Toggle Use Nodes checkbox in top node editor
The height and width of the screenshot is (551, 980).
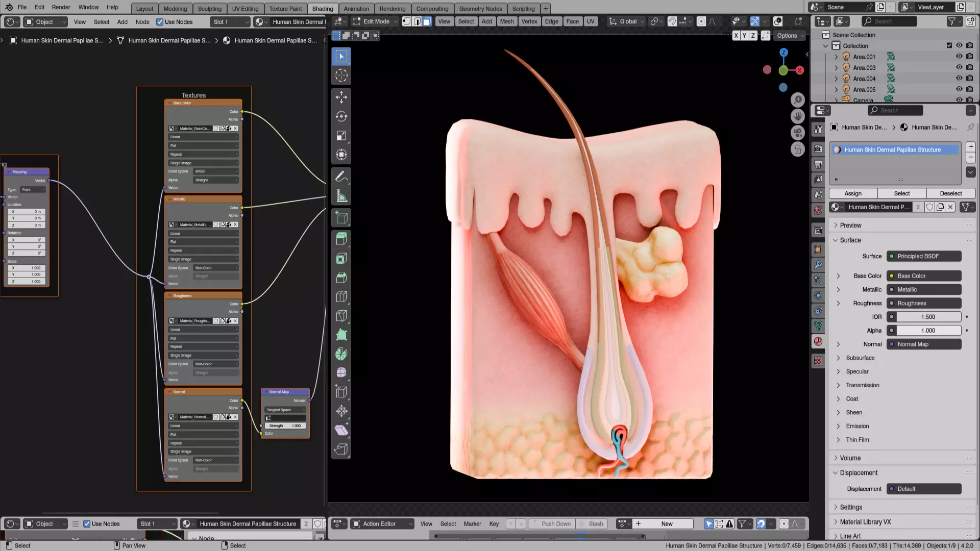point(160,22)
